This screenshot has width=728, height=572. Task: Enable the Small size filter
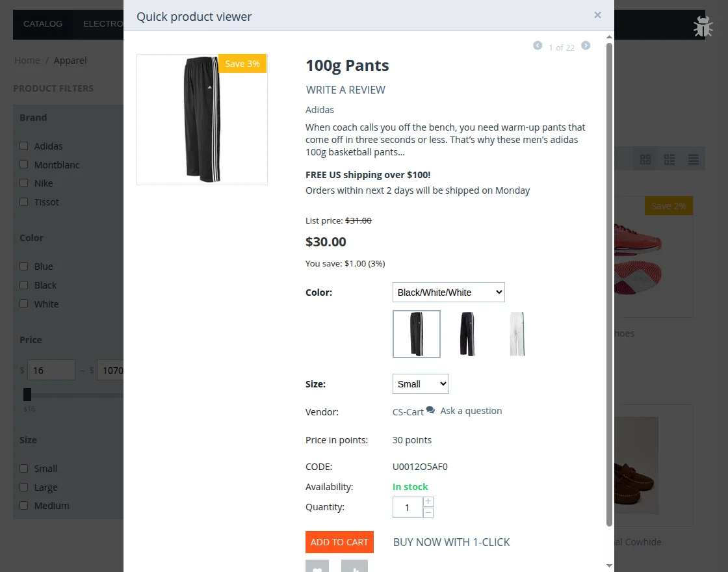(23, 468)
